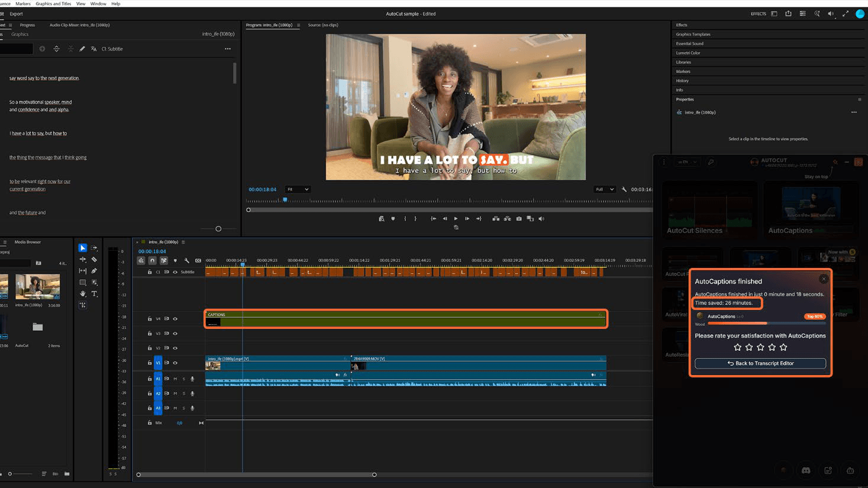Viewport: 868px width, 488px height.
Task: Click the Mark Out bracket button
Action: pos(415,219)
